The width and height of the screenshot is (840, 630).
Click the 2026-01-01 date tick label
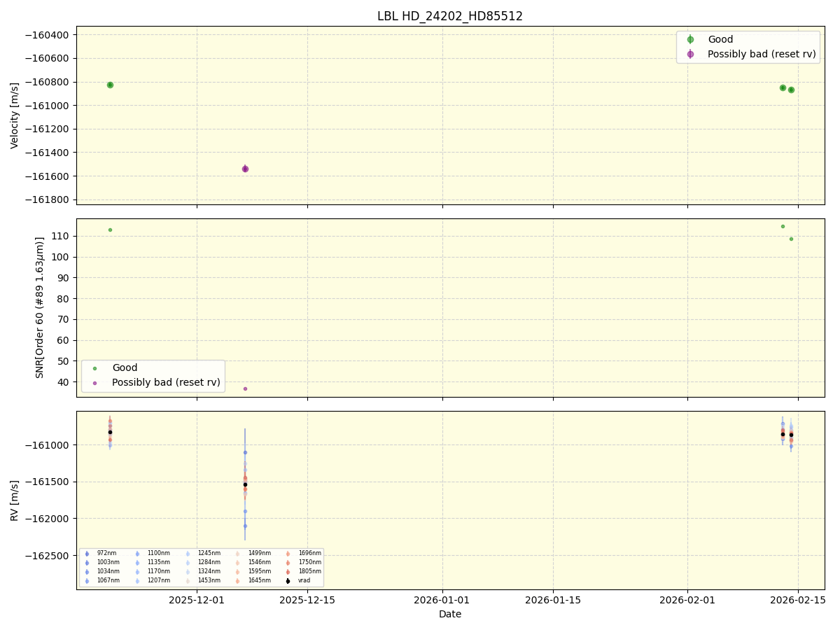(442, 600)
